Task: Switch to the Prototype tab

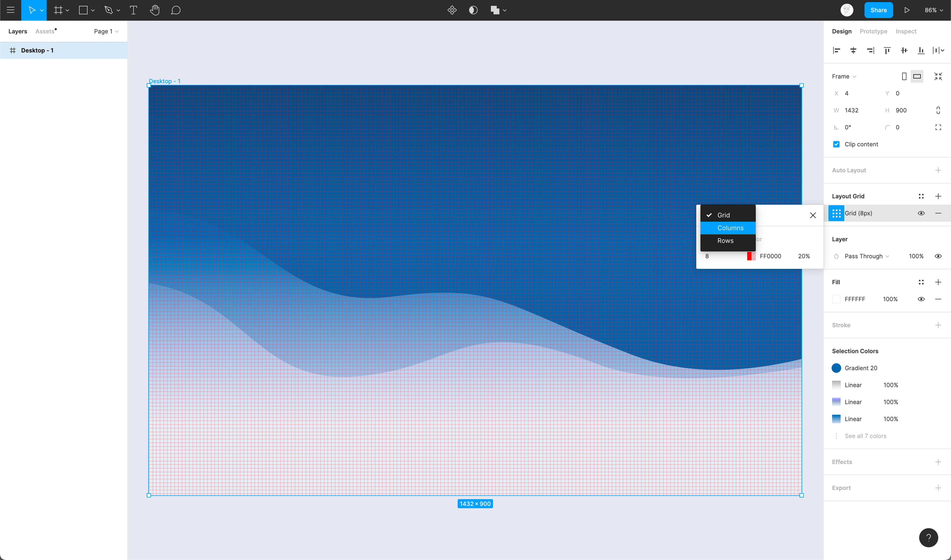Action: (x=873, y=31)
